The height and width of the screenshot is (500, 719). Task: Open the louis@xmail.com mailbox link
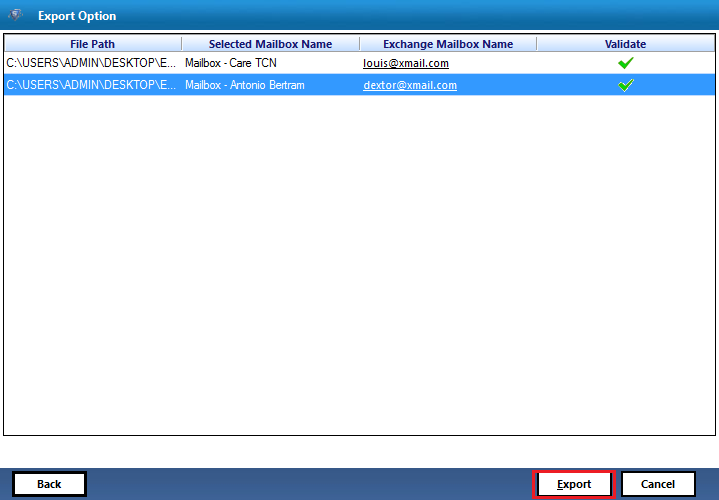[x=406, y=63]
